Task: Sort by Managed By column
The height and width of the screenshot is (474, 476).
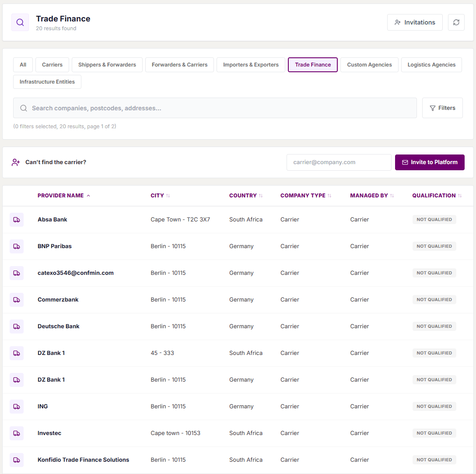Action: click(x=372, y=196)
